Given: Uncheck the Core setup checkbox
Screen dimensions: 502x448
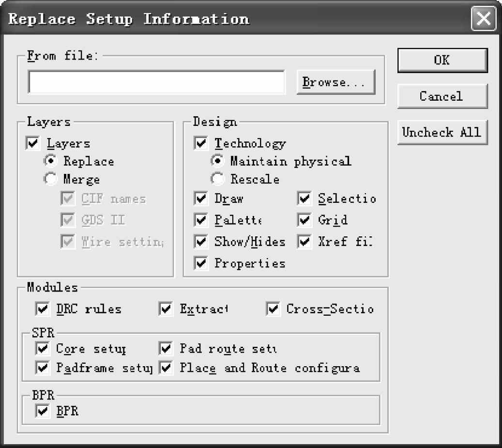Looking at the screenshot, I should (x=43, y=349).
